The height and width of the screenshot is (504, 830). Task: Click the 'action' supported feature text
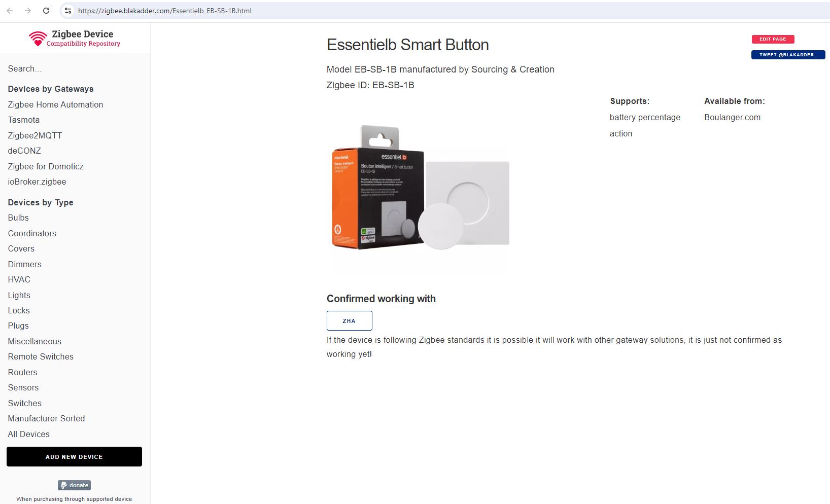621,133
